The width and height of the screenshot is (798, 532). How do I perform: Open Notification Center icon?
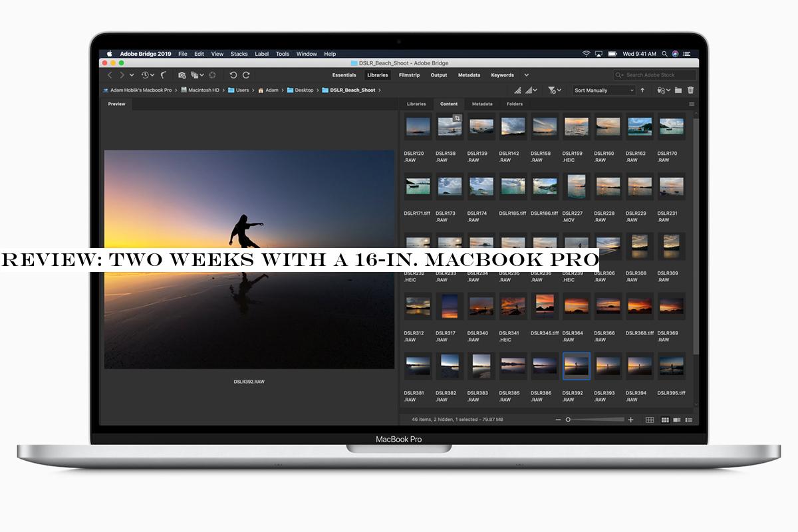pos(686,54)
